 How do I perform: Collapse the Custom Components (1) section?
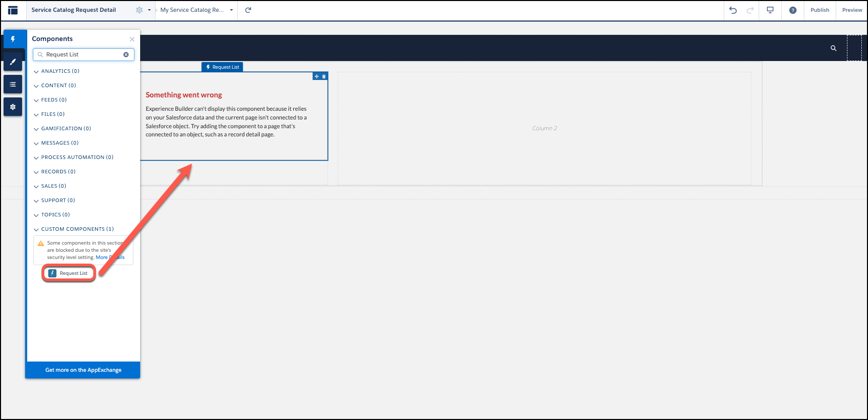point(73,229)
